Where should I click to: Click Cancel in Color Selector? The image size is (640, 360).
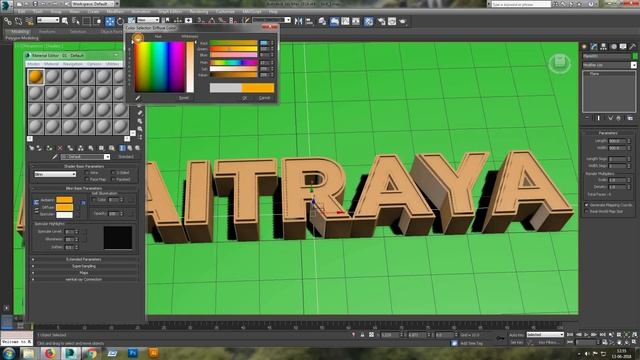coord(264,98)
